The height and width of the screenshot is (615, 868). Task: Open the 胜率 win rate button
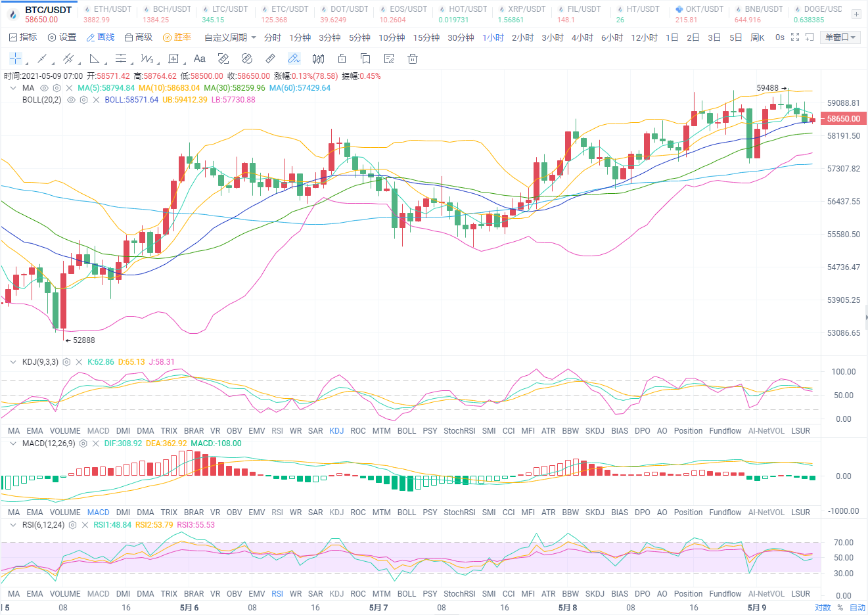tap(177, 37)
